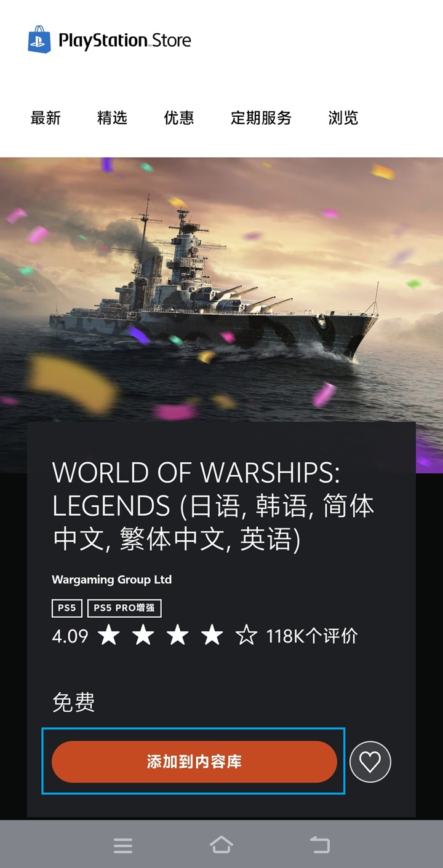The width and height of the screenshot is (443, 868).
Task: Select the 浏览 browse tab
Action: click(343, 118)
